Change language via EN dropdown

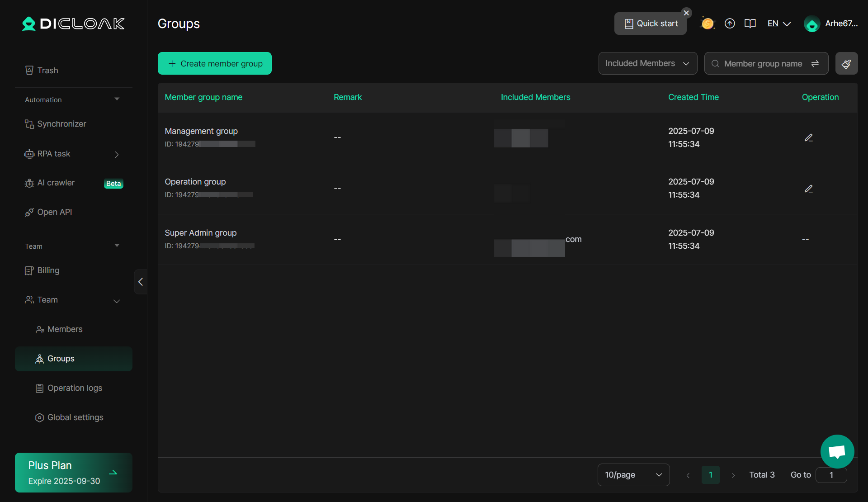[778, 24]
